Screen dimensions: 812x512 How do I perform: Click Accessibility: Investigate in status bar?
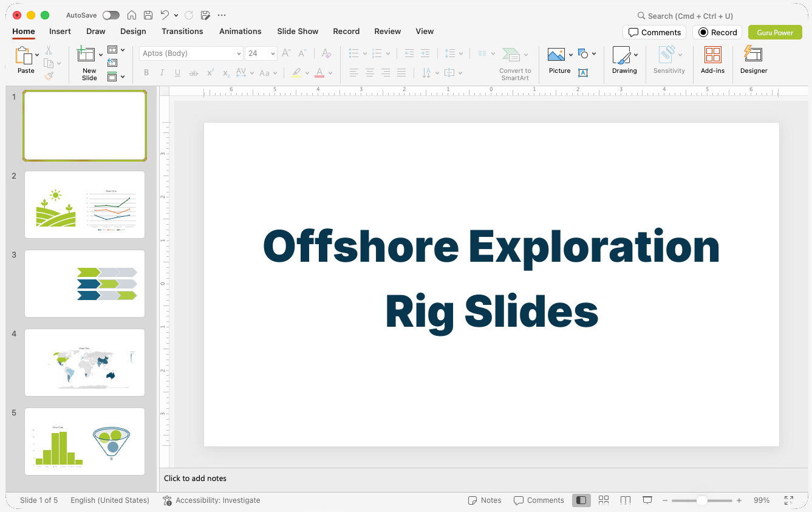tap(211, 500)
